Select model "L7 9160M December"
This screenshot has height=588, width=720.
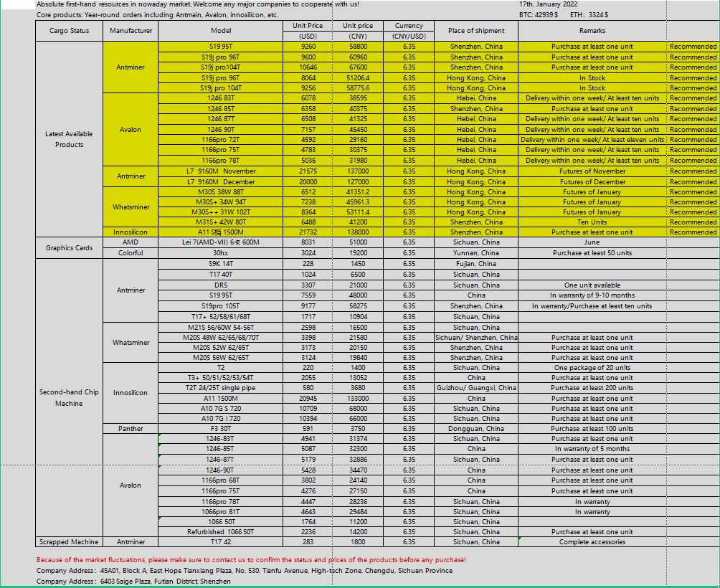[221, 181]
